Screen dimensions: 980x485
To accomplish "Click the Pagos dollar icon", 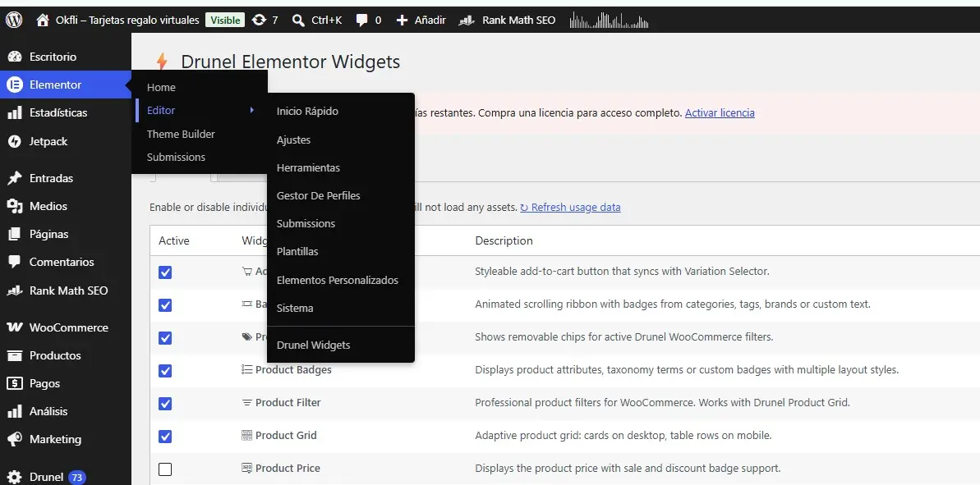I will pos(14,384).
